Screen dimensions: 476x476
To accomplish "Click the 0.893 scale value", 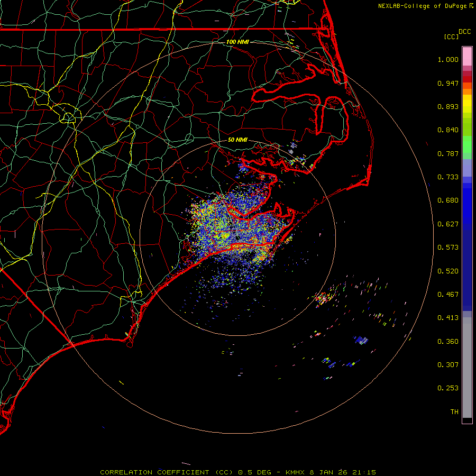I will point(448,106).
